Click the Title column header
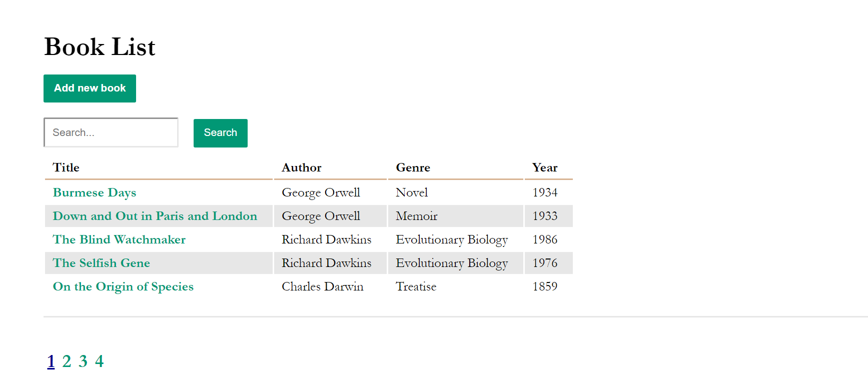This screenshot has width=868, height=383. click(x=66, y=167)
